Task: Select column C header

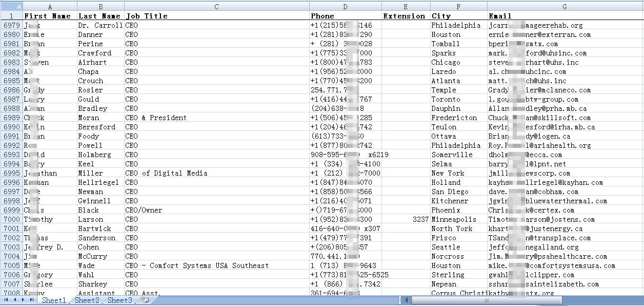Action: click(216, 7)
